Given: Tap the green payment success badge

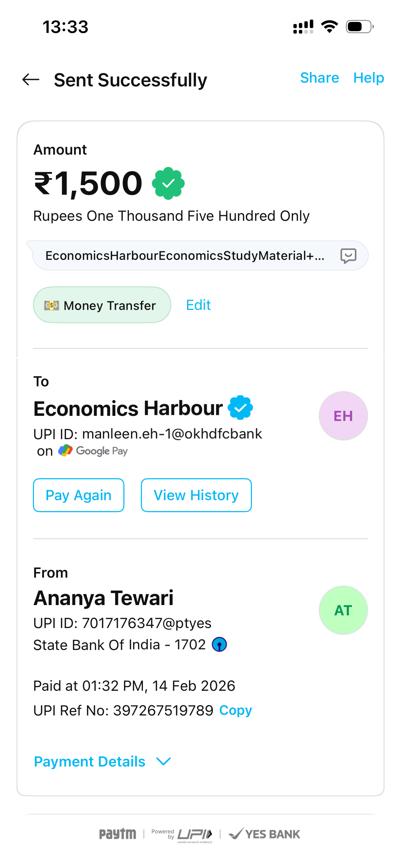Looking at the screenshot, I should [168, 183].
